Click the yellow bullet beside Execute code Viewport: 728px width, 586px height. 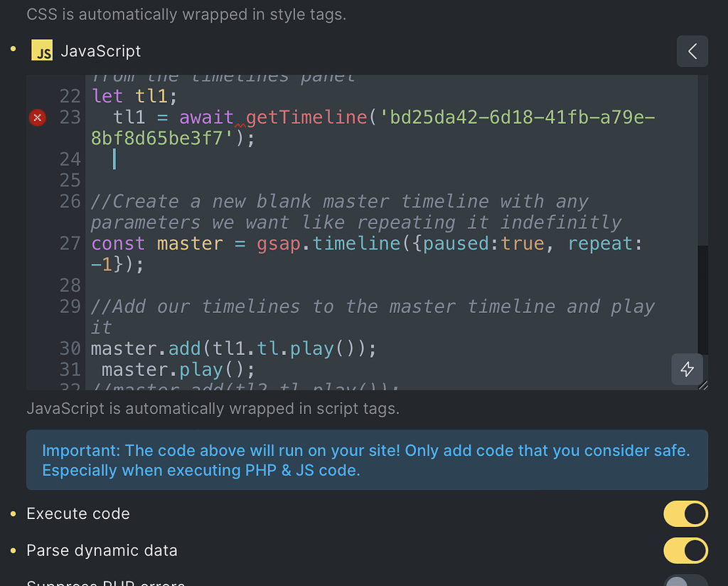tap(13, 513)
